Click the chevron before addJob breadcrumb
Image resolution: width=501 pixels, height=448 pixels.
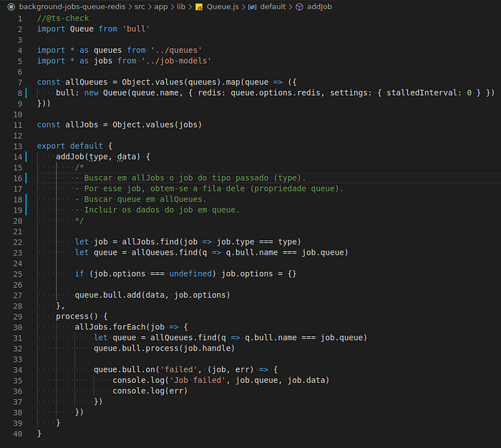291,7
